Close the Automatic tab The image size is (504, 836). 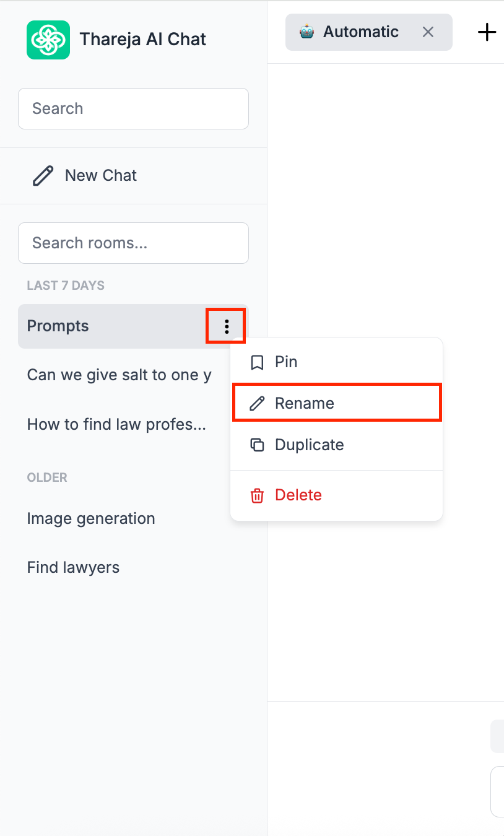[428, 32]
